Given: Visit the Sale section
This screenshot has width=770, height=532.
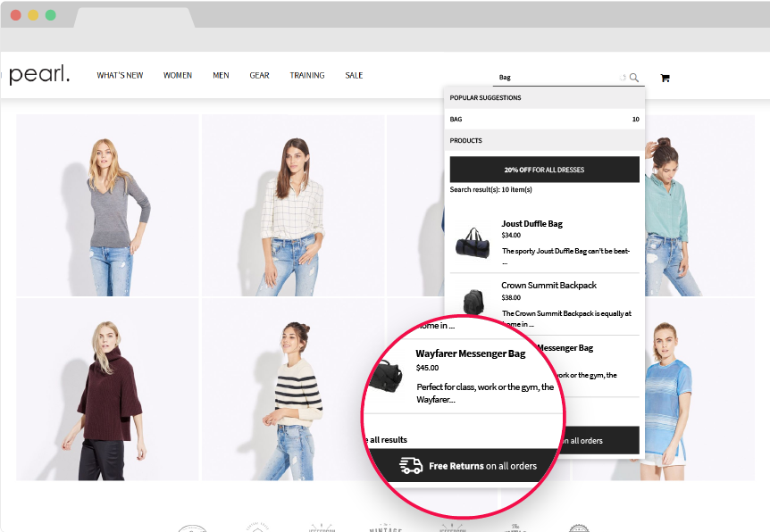Looking at the screenshot, I should click(x=354, y=76).
